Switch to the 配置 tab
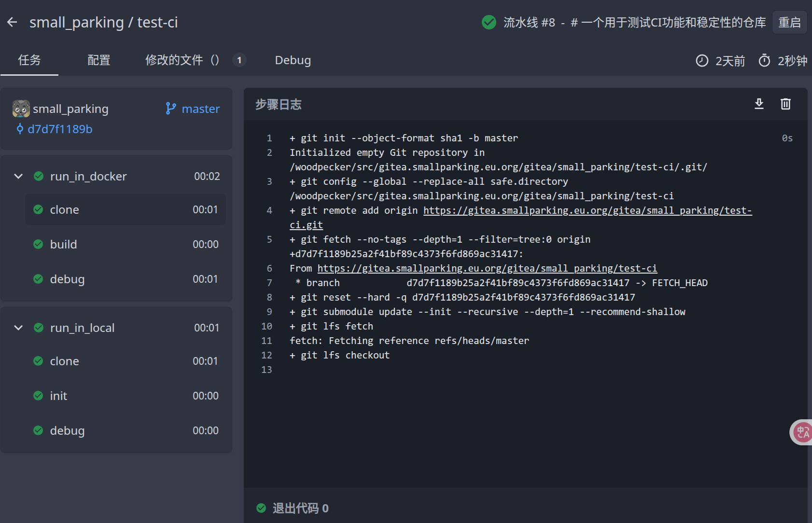 [x=98, y=60]
